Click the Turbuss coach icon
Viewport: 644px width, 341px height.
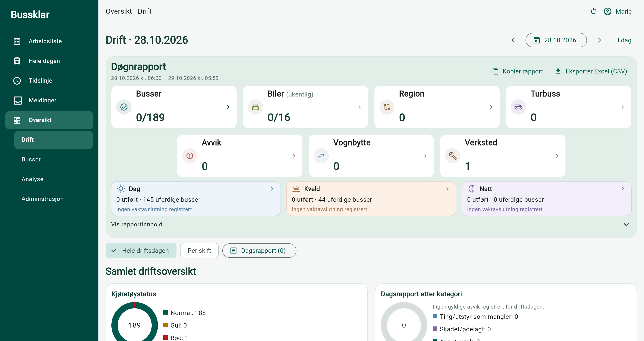(x=518, y=107)
